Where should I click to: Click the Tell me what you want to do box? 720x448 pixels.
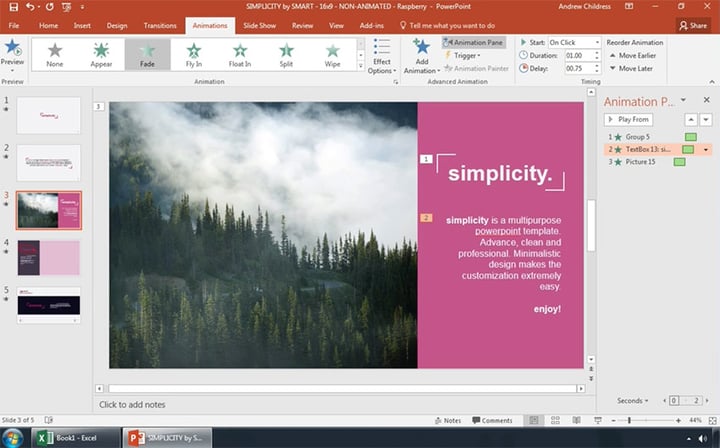(447, 26)
